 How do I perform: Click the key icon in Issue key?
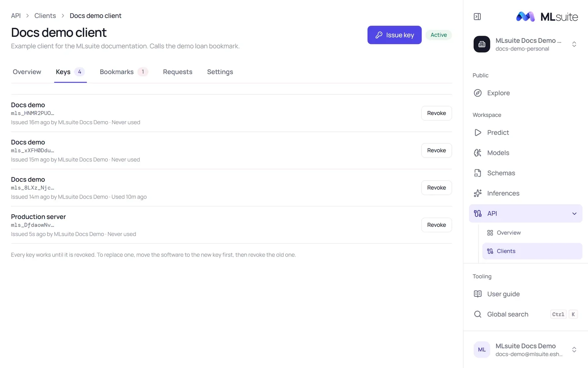coord(379,35)
